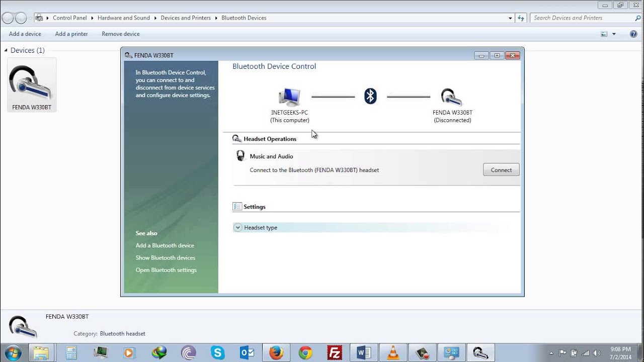Go forward with the Forward arrow button
Viewport: 644px width, 362px height.
[x=21, y=18]
